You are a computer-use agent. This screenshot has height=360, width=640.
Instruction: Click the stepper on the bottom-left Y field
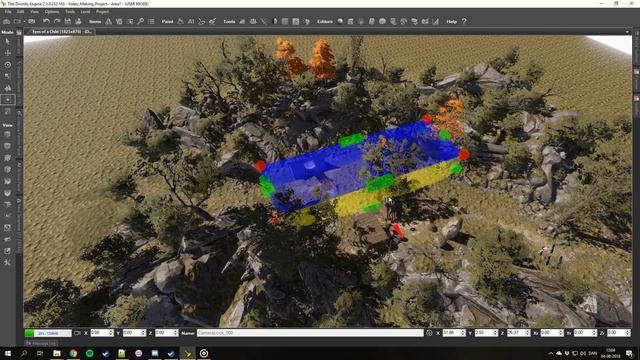pos(143,333)
